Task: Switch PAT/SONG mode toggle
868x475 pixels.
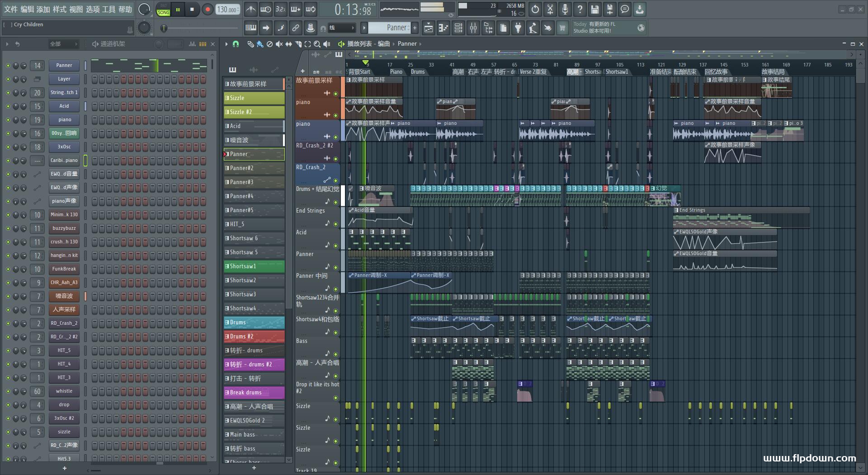Action: [163, 9]
